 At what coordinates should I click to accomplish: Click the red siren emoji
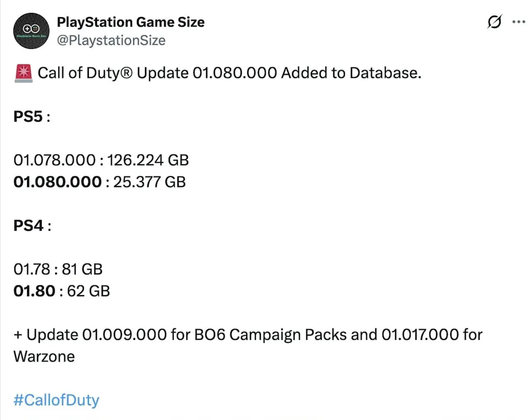pyautogui.click(x=24, y=73)
